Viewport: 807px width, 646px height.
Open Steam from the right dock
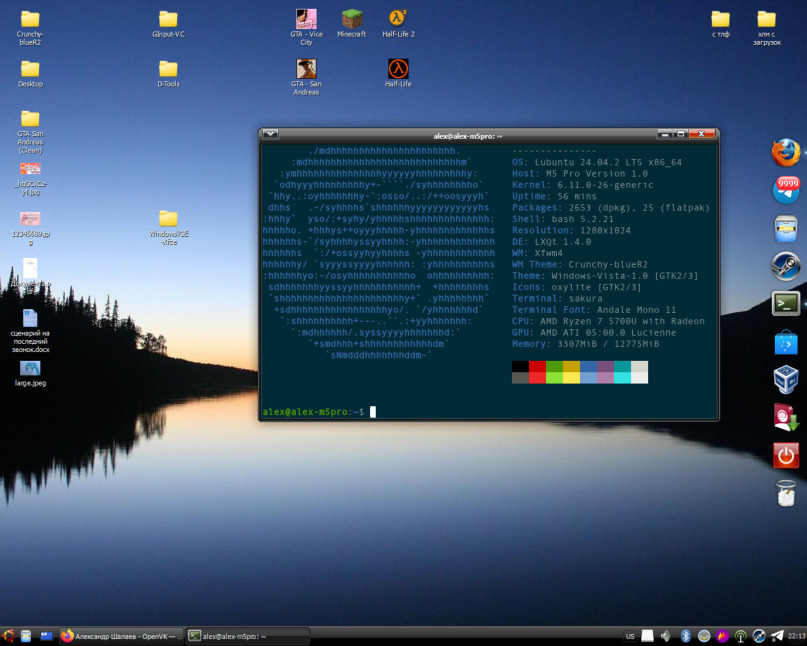786,266
